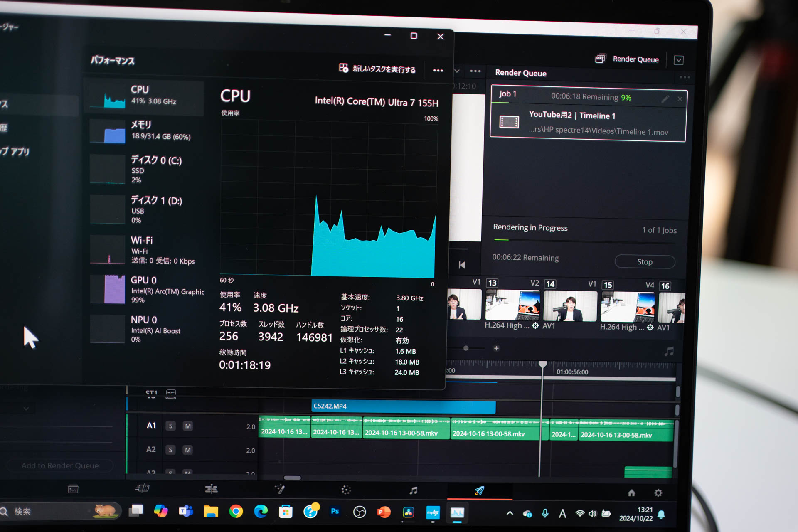The width and height of the screenshot is (798, 532).
Task: Run a new task in Task Manager
Action: coord(376,69)
